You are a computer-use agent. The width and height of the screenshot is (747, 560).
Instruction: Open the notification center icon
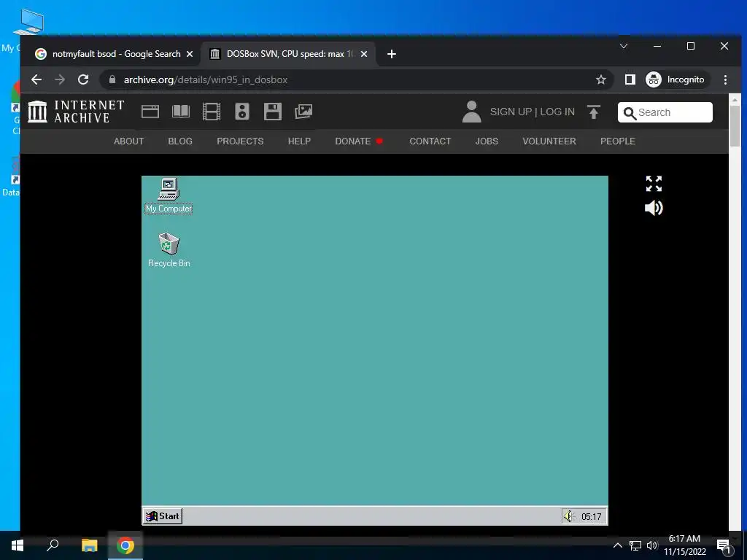coord(724,546)
